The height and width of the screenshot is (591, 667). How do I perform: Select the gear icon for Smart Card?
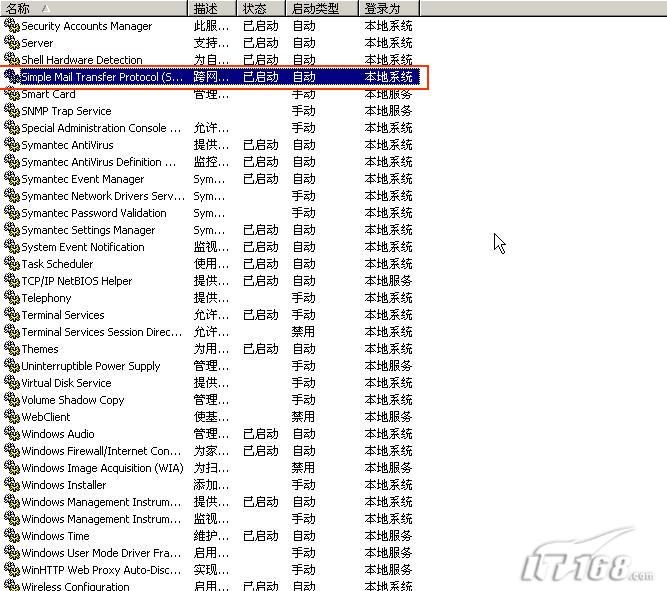click(x=12, y=94)
